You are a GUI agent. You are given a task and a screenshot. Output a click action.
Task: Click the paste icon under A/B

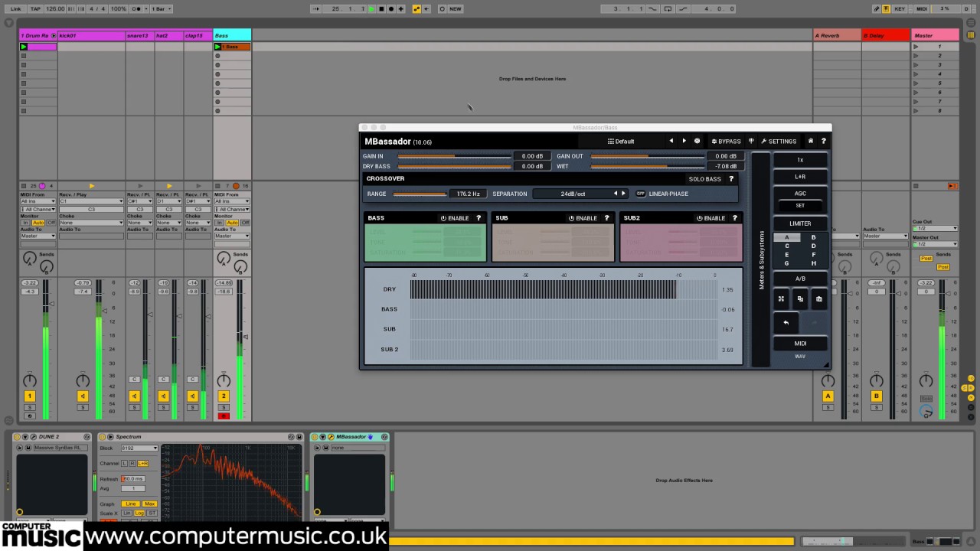click(x=818, y=299)
